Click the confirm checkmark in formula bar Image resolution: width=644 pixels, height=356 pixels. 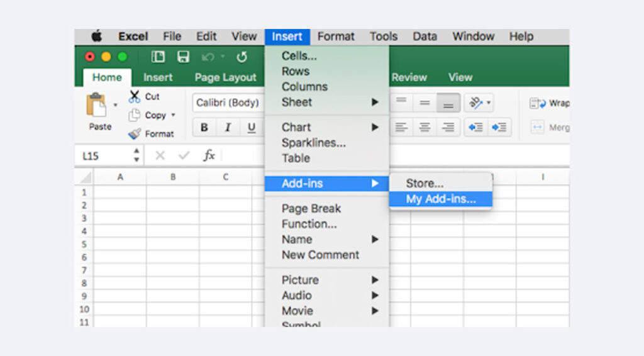tap(184, 155)
